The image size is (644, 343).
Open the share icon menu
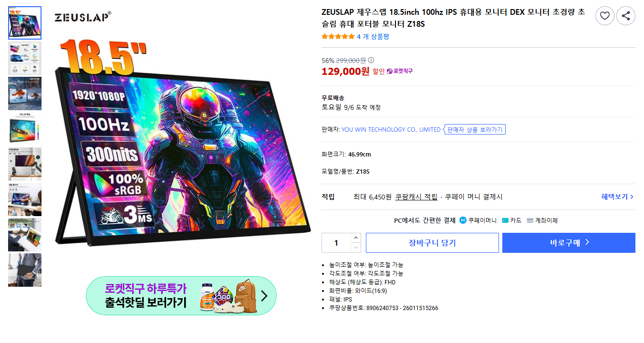pos(626,16)
